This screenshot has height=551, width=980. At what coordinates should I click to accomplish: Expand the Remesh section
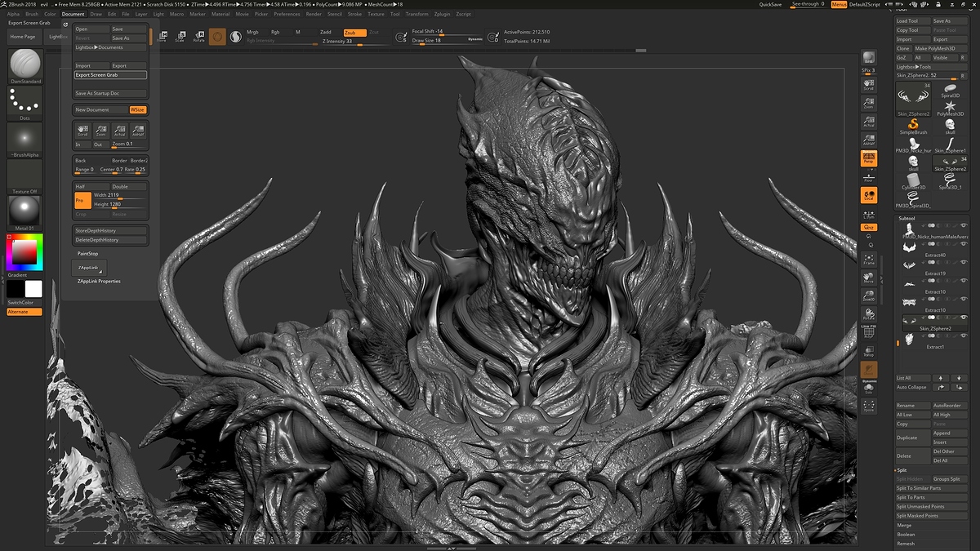click(906, 544)
